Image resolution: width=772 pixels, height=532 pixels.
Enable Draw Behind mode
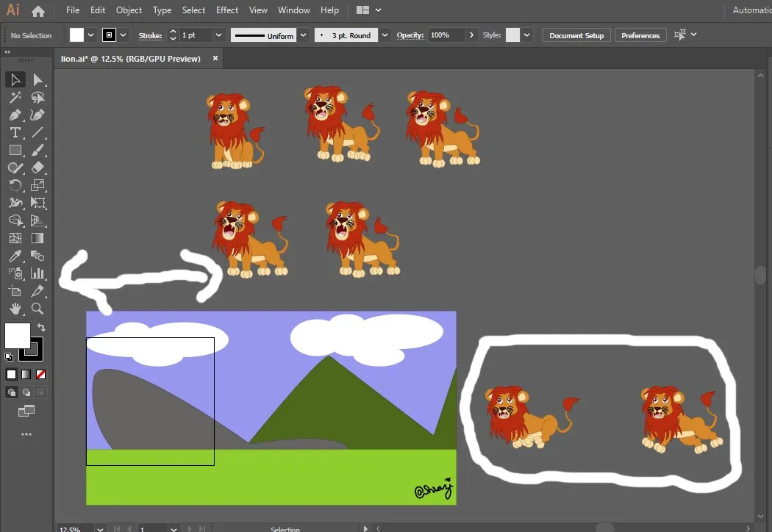[x=26, y=392]
